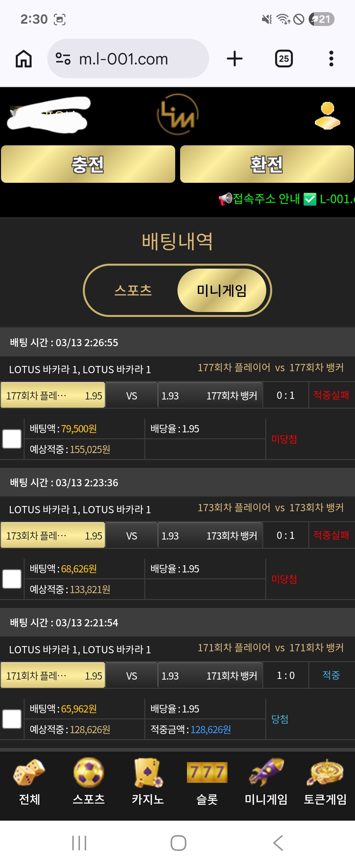This screenshot has width=355, height=868.
Task: Tap the LM logo in the header
Action: coord(177,114)
